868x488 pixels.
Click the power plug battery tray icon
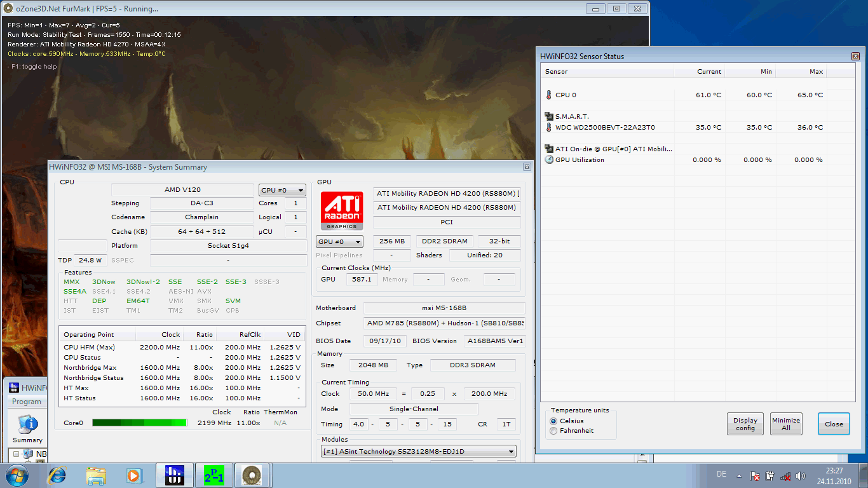(x=770, y=475)
